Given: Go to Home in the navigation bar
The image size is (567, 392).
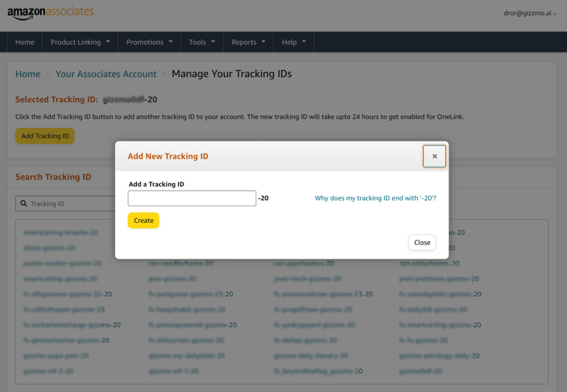Looking at the screenshot, I should [25, 42].
